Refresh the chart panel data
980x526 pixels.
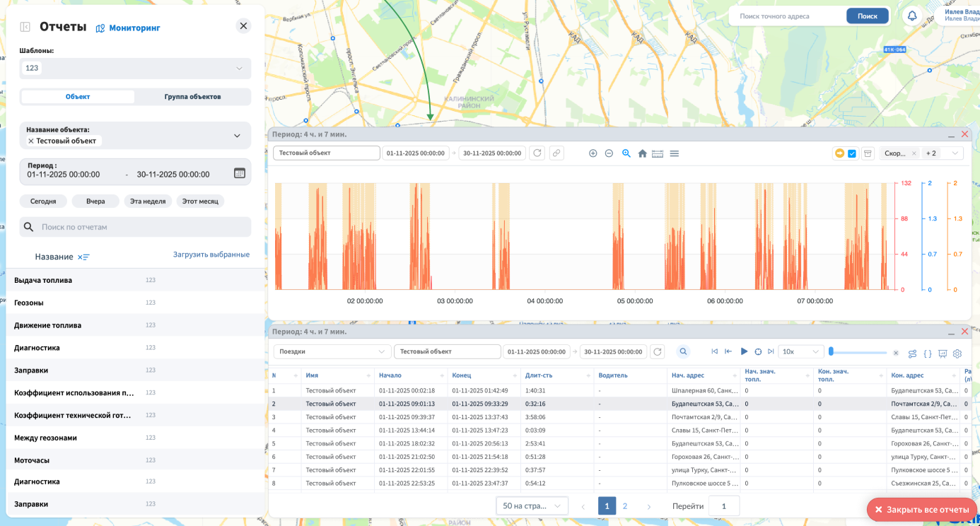pos(537,153)
